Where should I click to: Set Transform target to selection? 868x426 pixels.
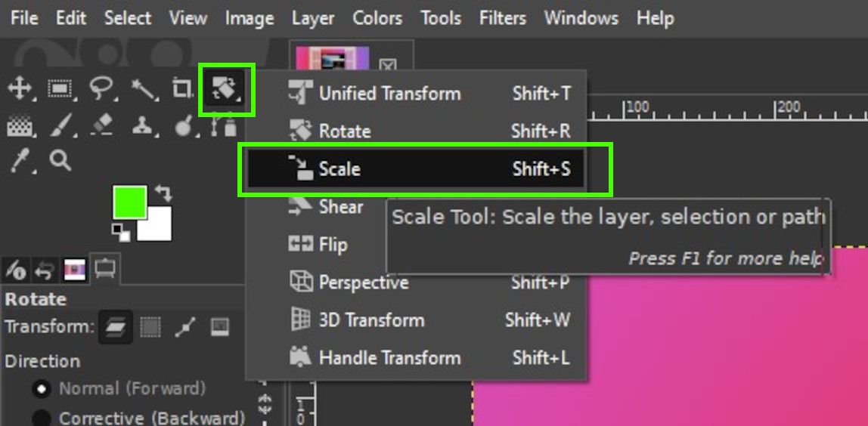point(150,328)
